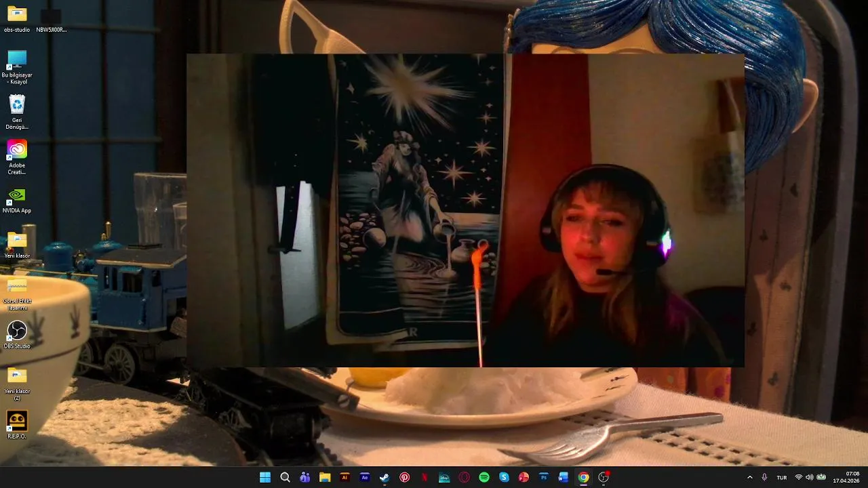This screenshot has height=488, width=868.
Task: Open clock and calendar showing 07:08
Action: pyautogui.click(x=846, y=477)
